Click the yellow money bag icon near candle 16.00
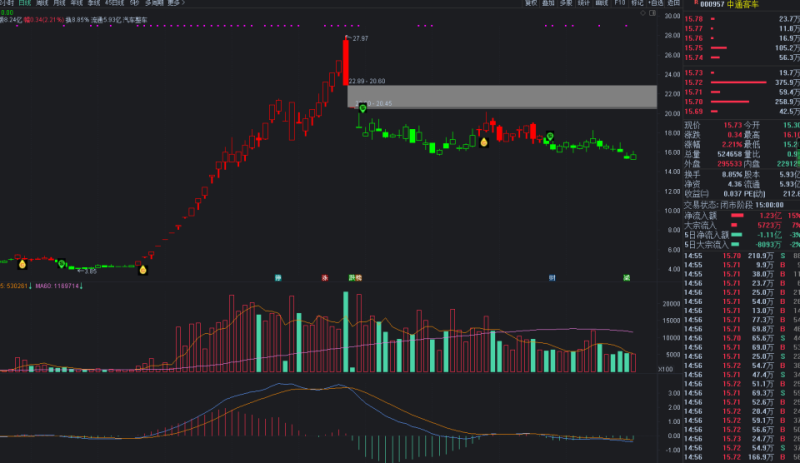 click(x=484, y=143)
